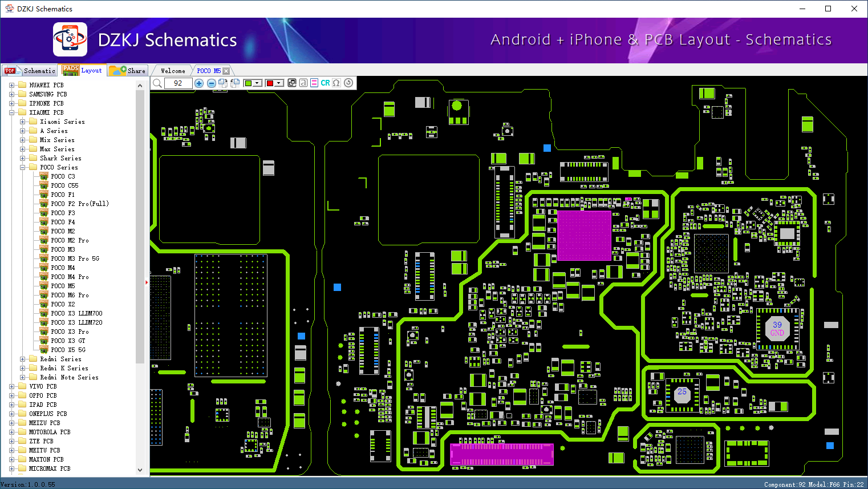The image size is (868, 489).
Task: Click the PADS icon beside POCO M3
Action: point(44,249)
